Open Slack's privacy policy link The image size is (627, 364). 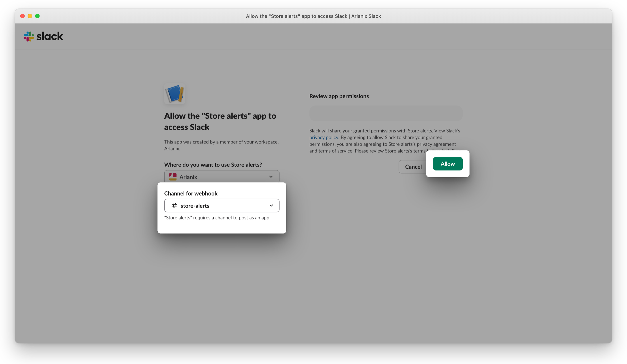click(324, 137)
